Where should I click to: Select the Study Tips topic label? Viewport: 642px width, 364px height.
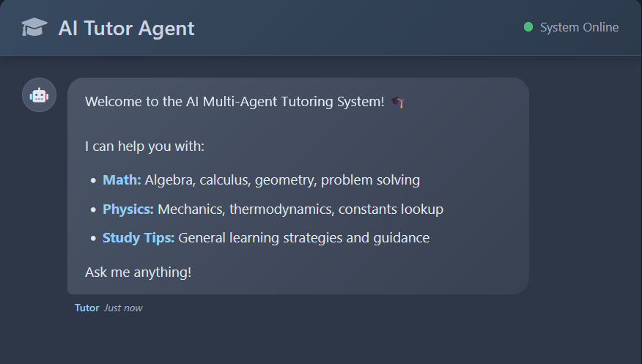(x=138, y=238)
